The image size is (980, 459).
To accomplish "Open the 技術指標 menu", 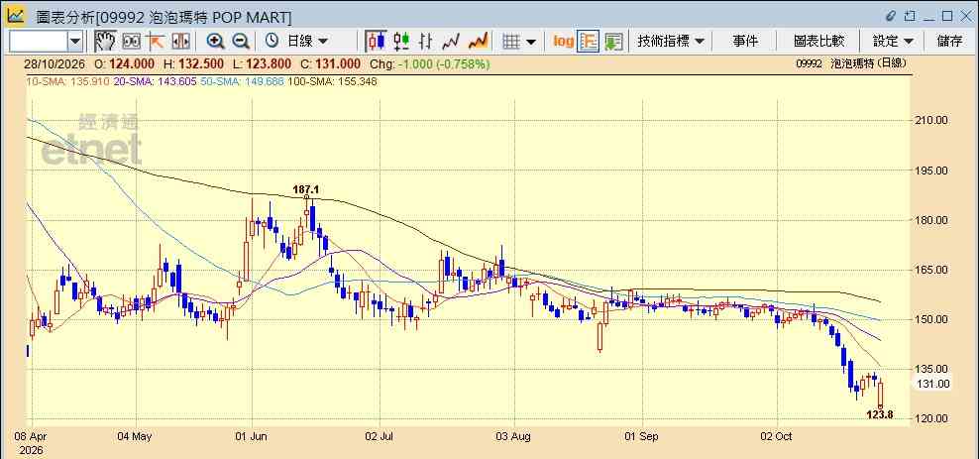I will click(671, 42).
